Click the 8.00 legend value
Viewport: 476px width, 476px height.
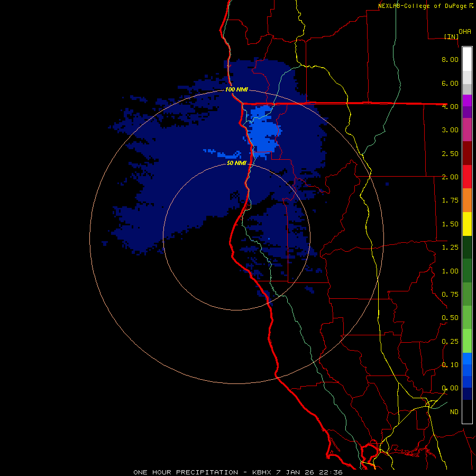(450, 59)
